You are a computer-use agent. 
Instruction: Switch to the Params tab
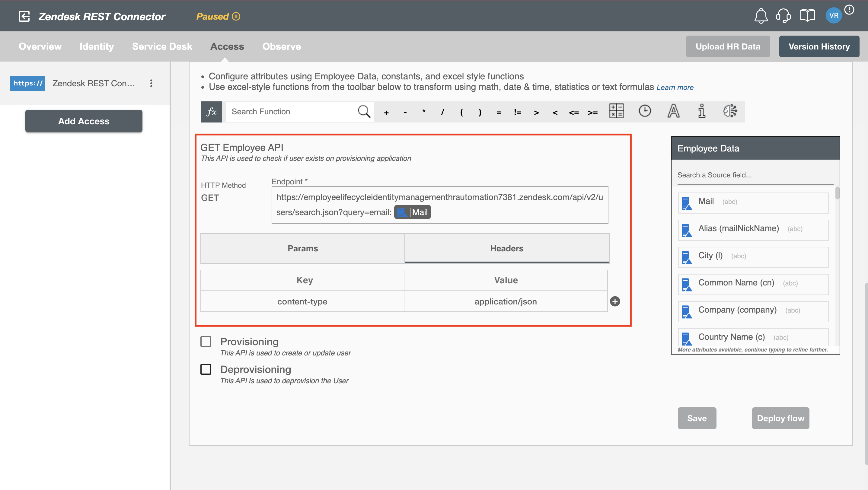[303, 248]
